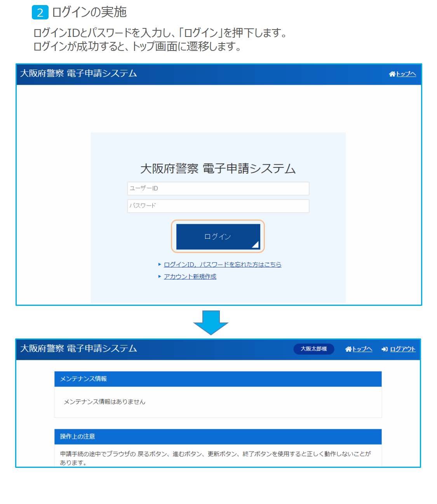Click the 大阪太郎様 user badge
This screenshot has height=504, width=437.
314,349
